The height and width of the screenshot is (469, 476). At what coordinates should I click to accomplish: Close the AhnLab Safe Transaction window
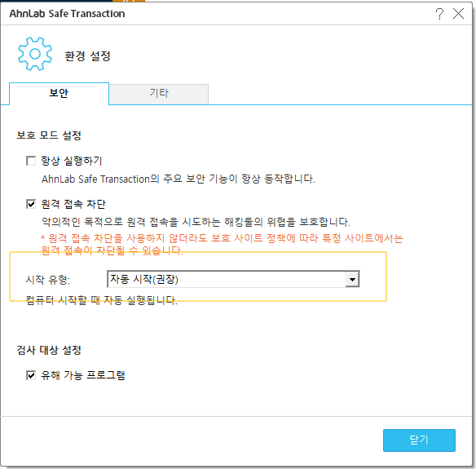tap(458, 14)
